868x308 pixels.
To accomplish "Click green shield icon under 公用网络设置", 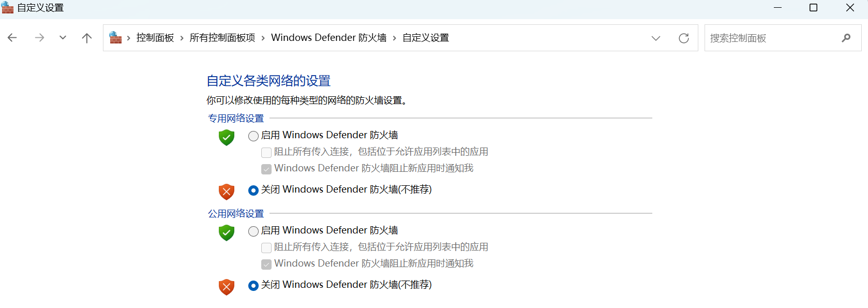I will pos(227,233).
